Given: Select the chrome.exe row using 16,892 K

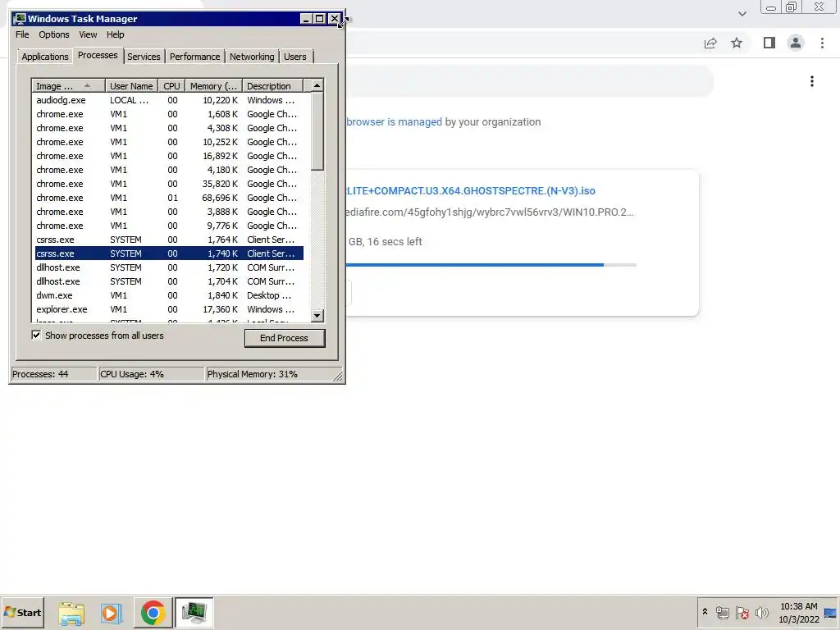Looking at the screenshot, I should click(x=169, y=156).
